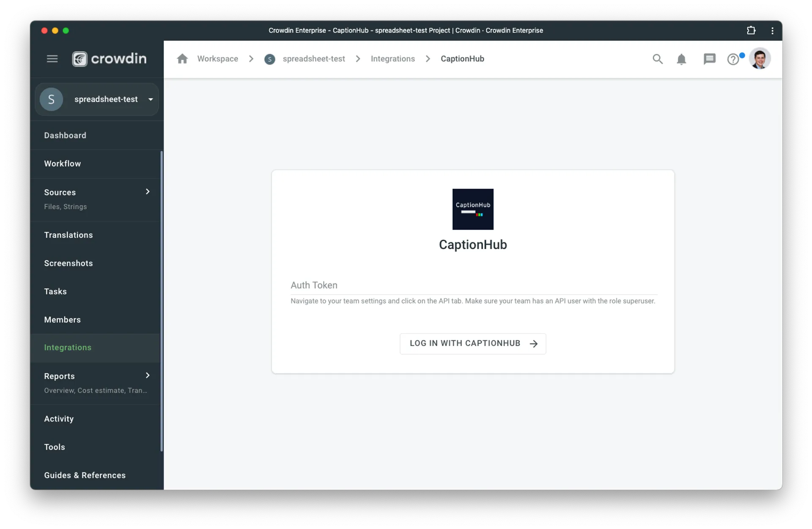Select Integrations in the sidebar
The height and width of the screenshot is (529, 812).
96,348
